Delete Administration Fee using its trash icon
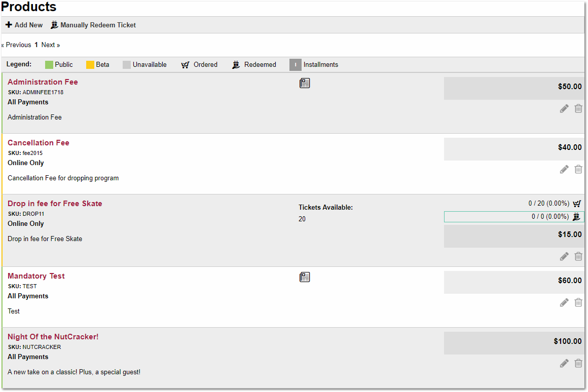The image size is (588, 392). [578, 108]
